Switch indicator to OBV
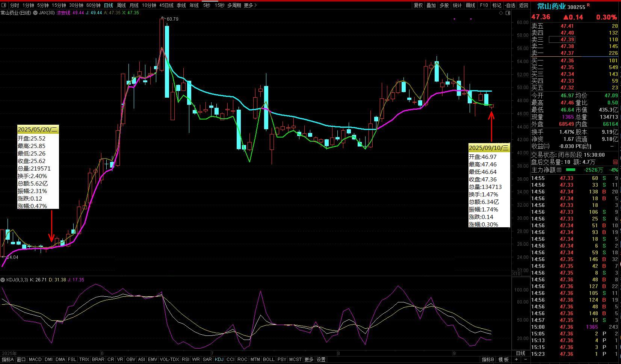This screenshot has height=364, width=621. [131, 359]
